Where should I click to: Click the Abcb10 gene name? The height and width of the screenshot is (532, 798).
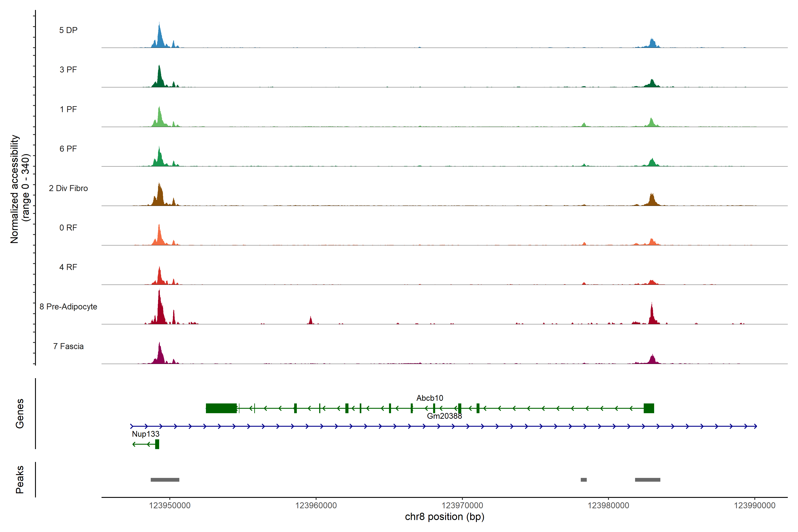[430, 398]
